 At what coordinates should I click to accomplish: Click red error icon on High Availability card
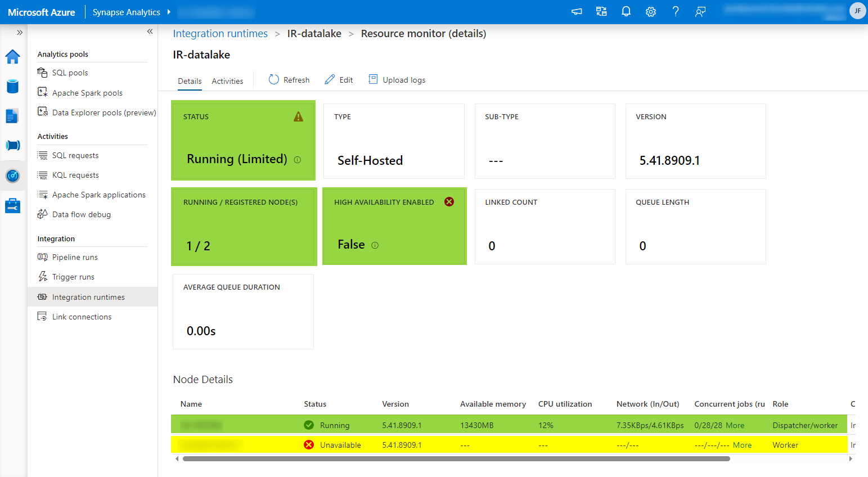coord(449,202)
